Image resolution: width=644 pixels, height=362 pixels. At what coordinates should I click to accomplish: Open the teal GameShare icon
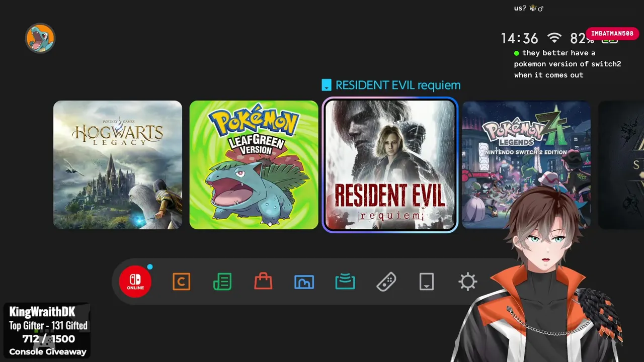coord(345,282)
